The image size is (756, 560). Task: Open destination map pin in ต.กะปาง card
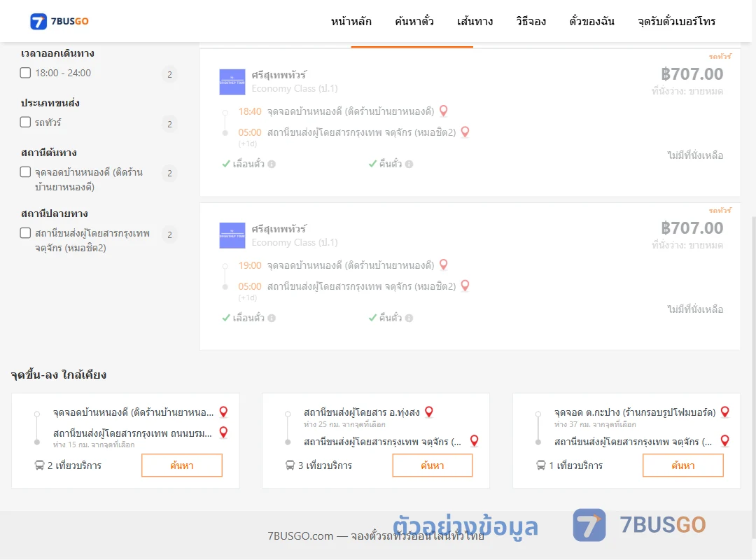(x=724, y=441)
